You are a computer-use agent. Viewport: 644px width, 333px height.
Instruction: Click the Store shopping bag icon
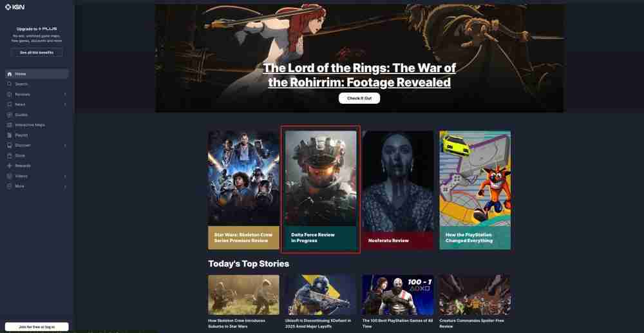(x=10, y=156)
